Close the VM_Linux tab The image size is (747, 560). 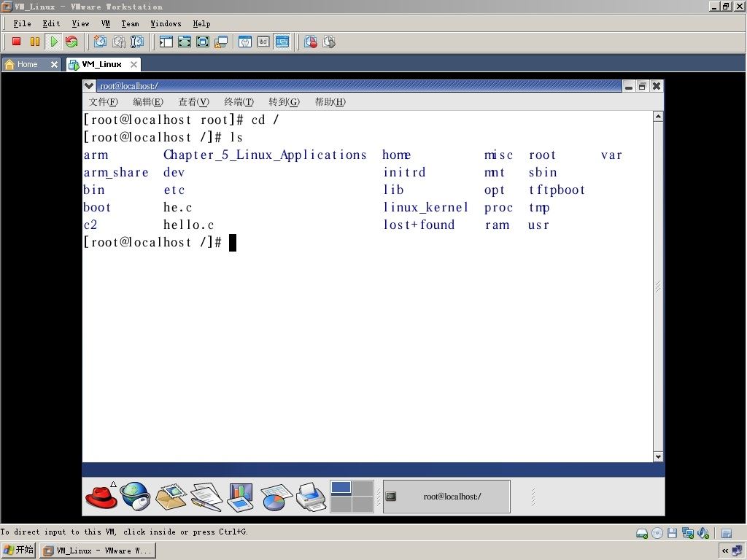click(x=134, y=64)
